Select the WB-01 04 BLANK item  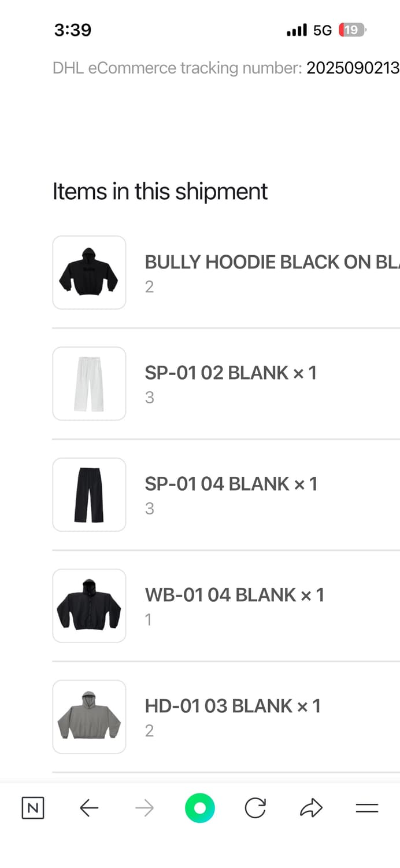point(235,595)
